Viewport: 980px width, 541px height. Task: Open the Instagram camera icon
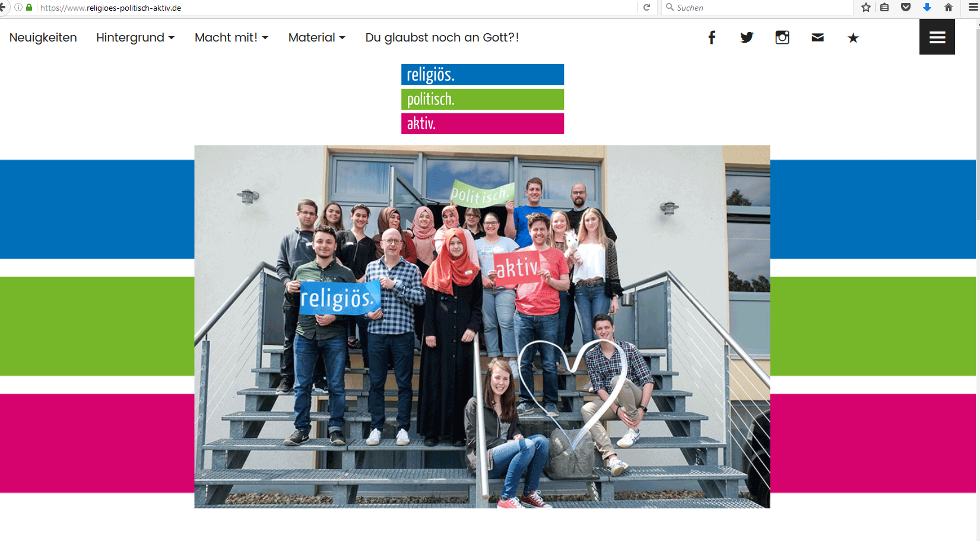(782, 37)
